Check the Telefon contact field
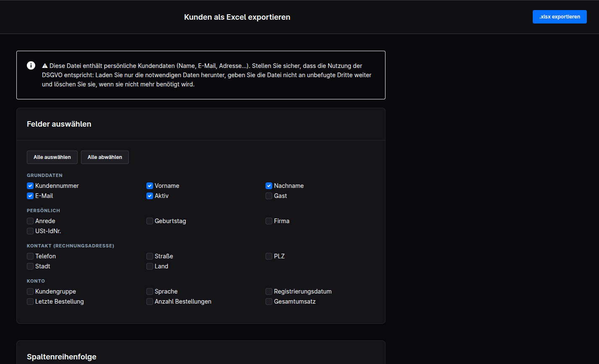 pyautogui.click(x=30, y=256)
